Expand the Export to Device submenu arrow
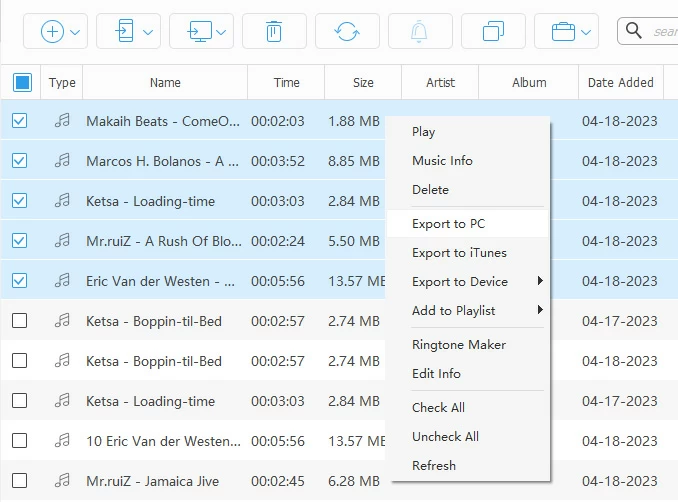Screen dimensions: 678x502 [x=540, y=281]
